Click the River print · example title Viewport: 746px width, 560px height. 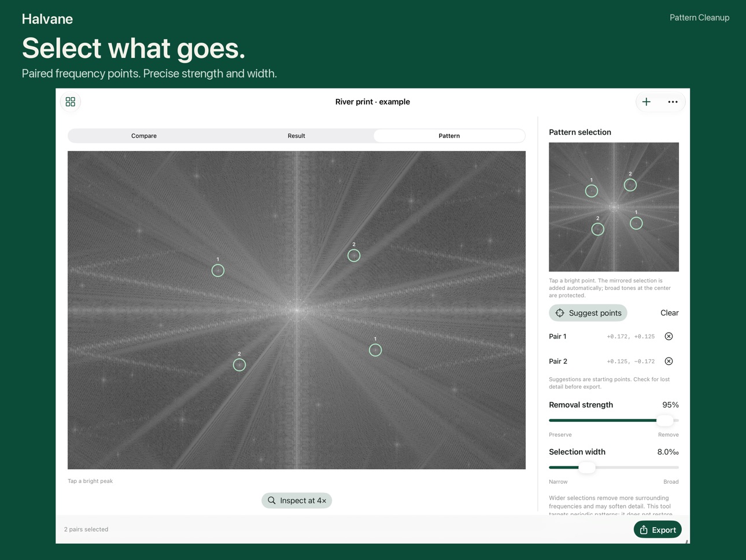[372, 102]
